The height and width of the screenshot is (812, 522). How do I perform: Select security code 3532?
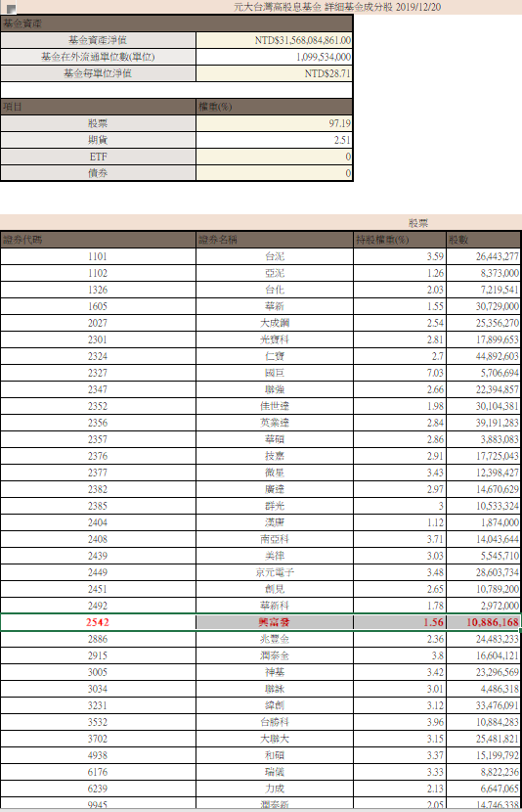click(x=98, y=722)
